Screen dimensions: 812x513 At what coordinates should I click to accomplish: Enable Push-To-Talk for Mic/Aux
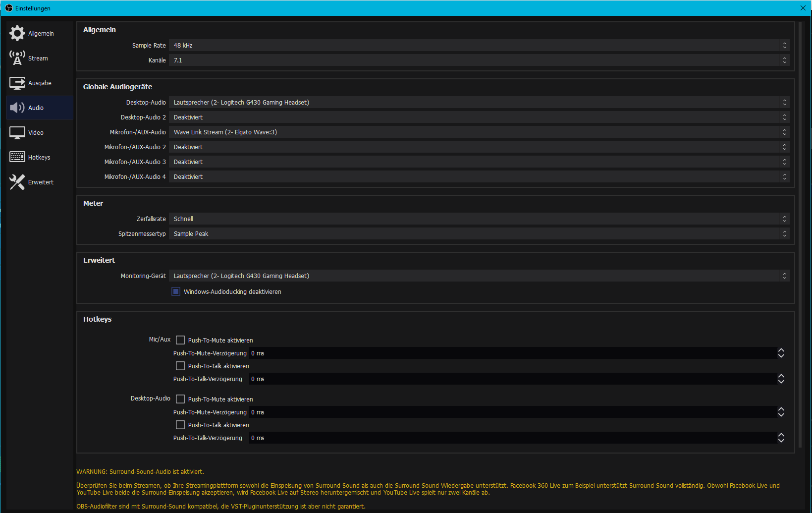click(180, 366)
